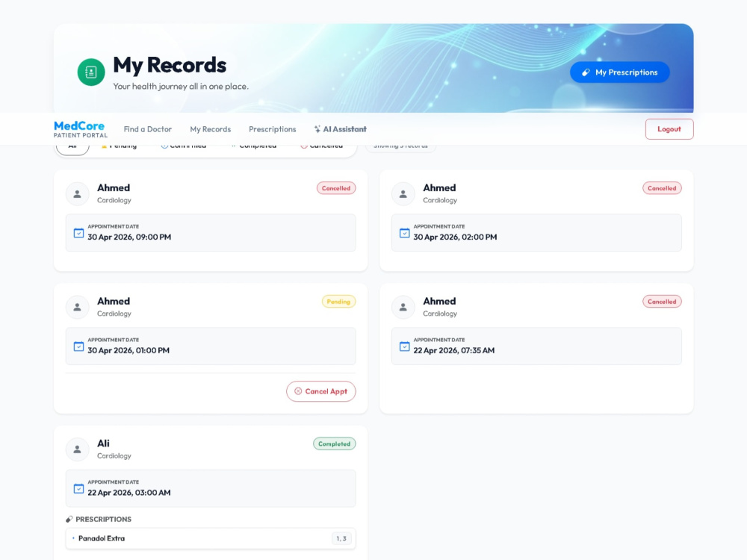Click calendar icon beside 22 Apr 2026, 03:00 AM
747x560 pixels.
point(78,488)
